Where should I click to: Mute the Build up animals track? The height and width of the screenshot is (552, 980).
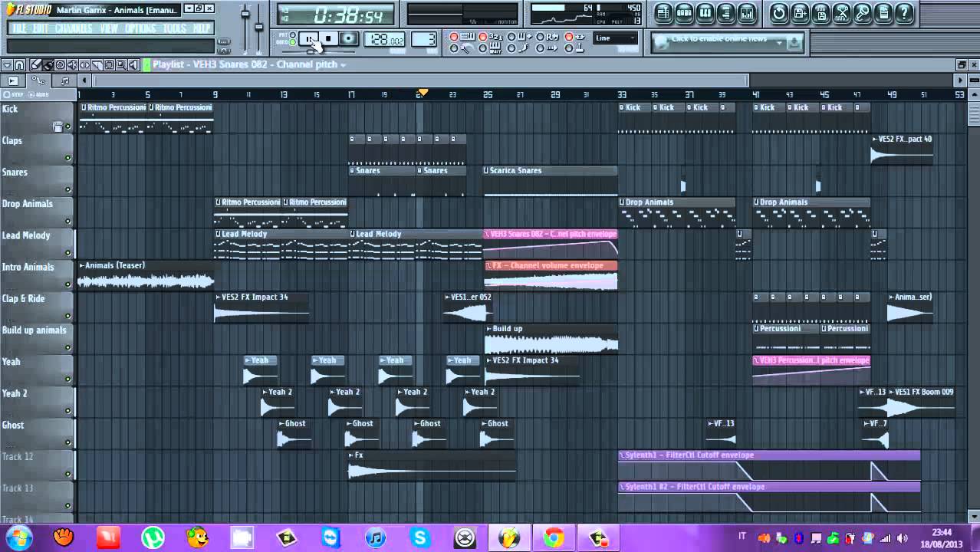(67, 347)
